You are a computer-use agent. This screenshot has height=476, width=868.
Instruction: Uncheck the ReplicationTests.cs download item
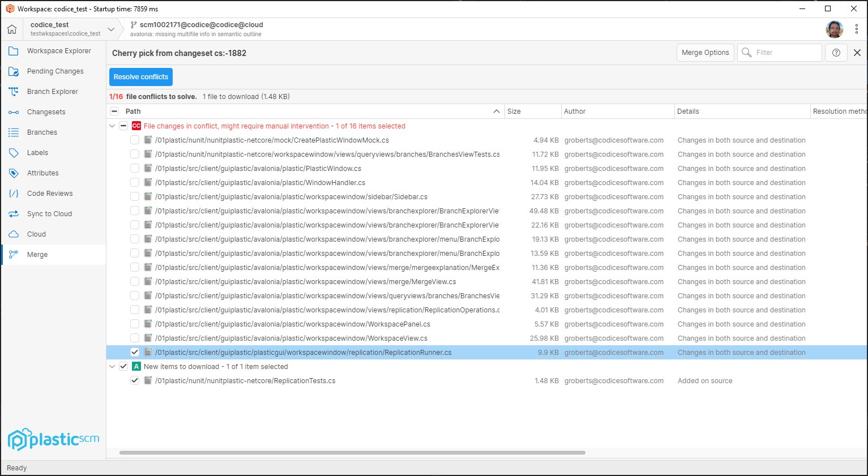click(x=134, y=380)
